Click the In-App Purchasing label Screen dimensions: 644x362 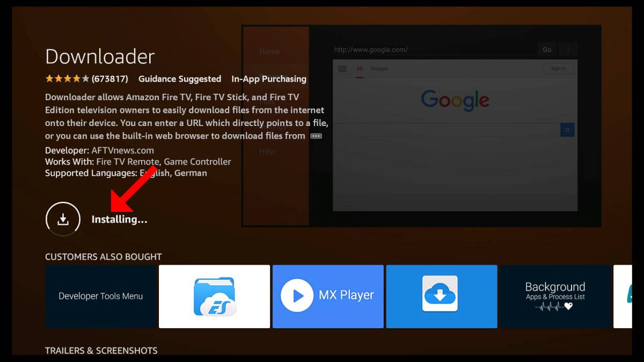tap(269, 79)
